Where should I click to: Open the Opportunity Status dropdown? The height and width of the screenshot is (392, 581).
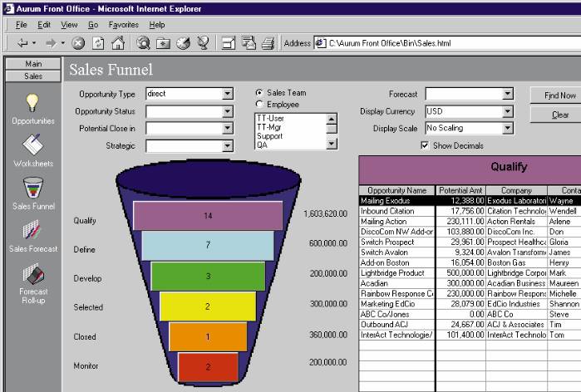click(x=228, y=111)
